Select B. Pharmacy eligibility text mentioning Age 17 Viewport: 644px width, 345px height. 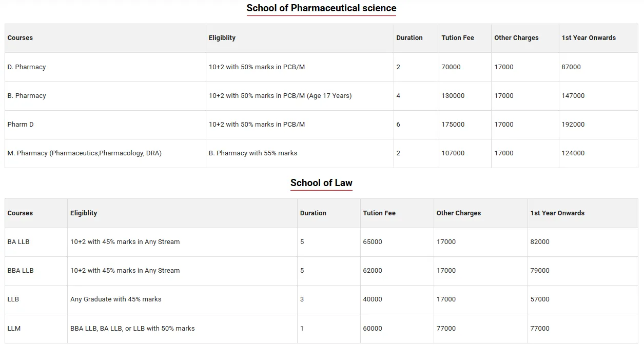coord(280,96)
